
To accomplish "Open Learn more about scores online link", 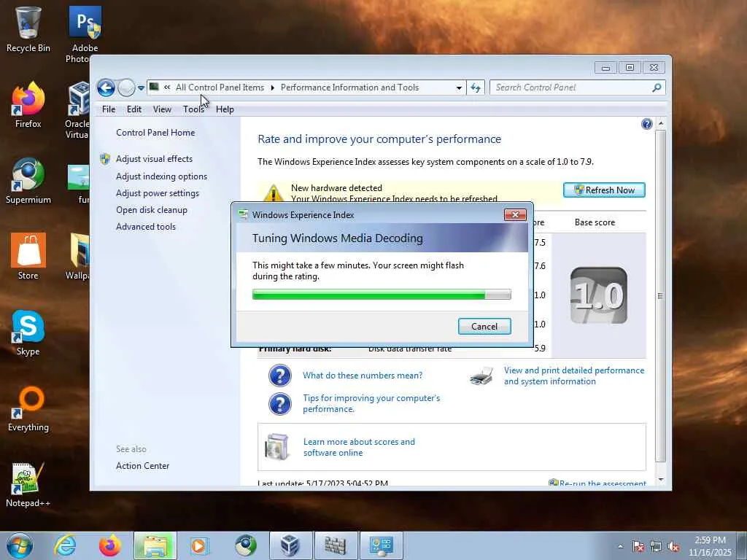I will [359, 447].
